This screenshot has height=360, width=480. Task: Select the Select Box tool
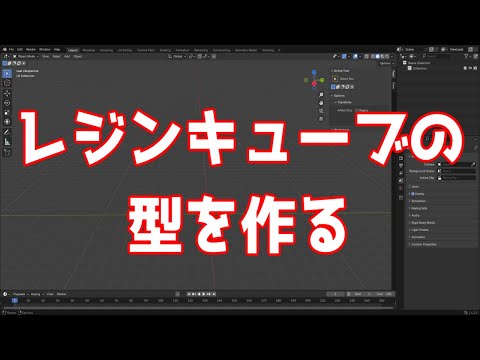[7, 73]
